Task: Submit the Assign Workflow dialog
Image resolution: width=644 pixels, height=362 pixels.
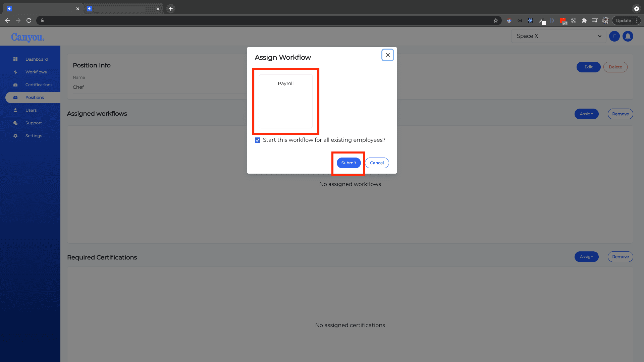Action: tap(348, 163)
